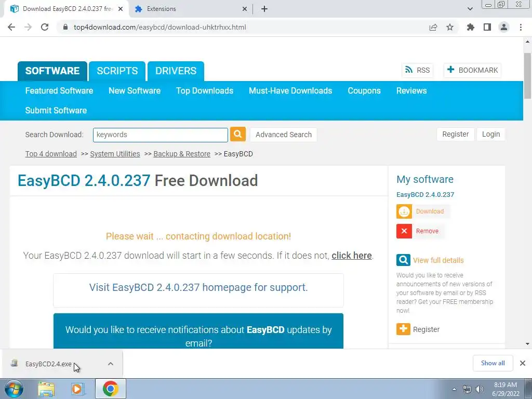The height and width of the screenshot is (399, 532).
Task: Follow the Top 4 download breadcrumb link
Action: tap(51, 154)
